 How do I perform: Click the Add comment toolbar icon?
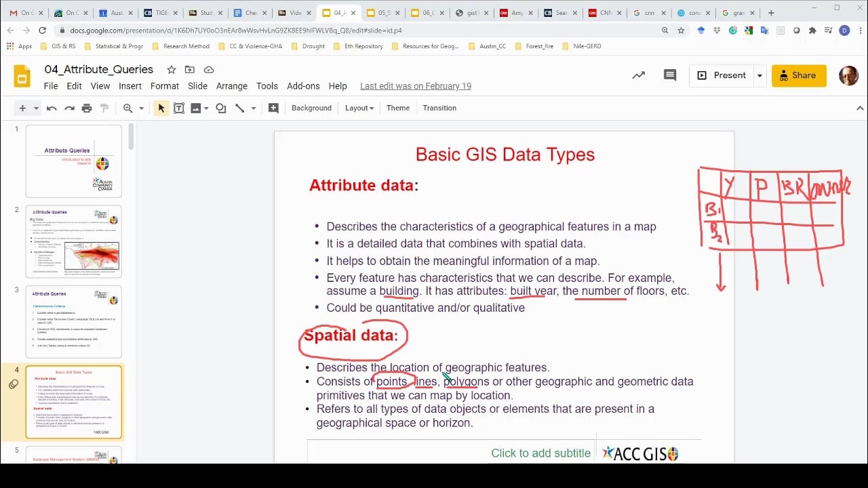[x=273, y=108]
